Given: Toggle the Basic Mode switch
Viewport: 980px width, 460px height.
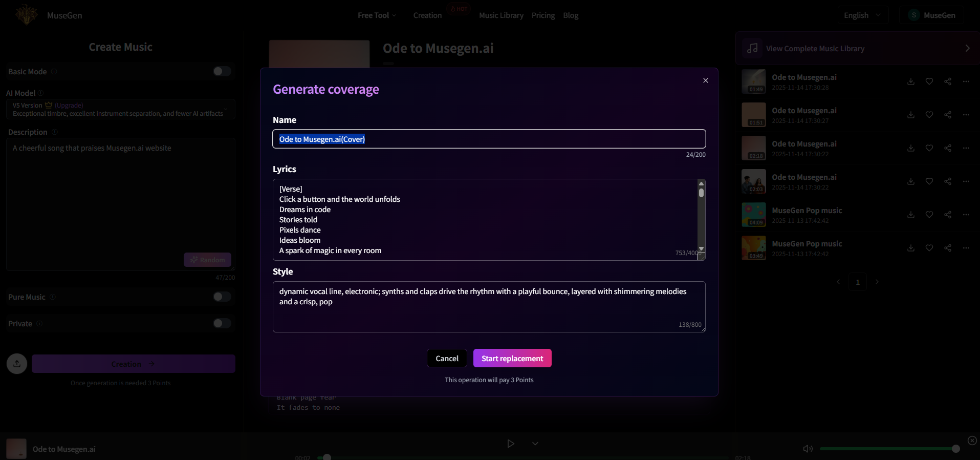Looking at the screenshot, I should pyautogui.click(x=222, y=71).
